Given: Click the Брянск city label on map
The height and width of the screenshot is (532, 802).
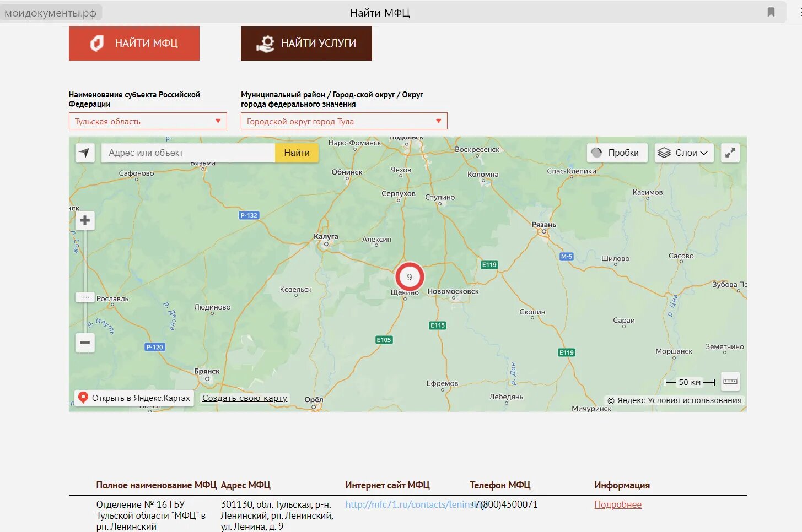Looking at the screenshot, I should (207, 371).
